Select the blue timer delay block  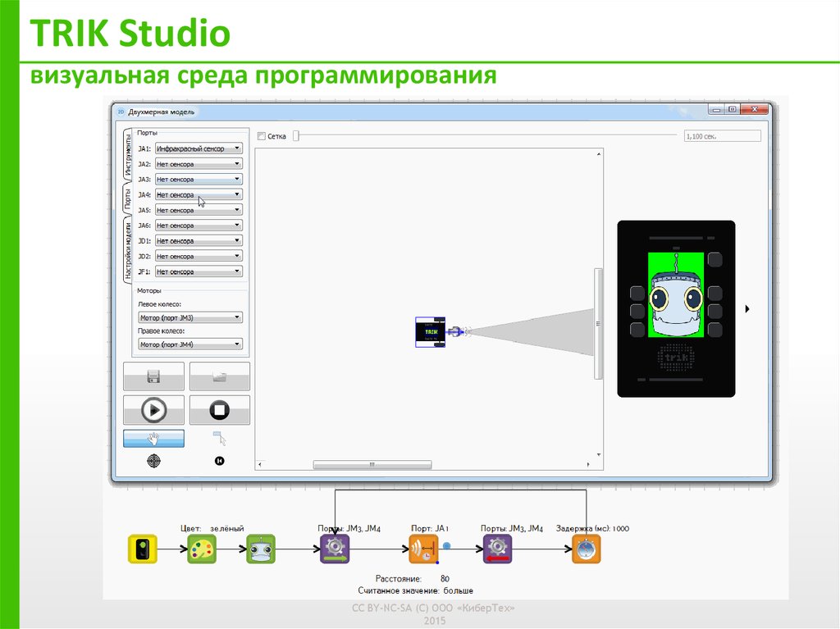pos(586,549)
